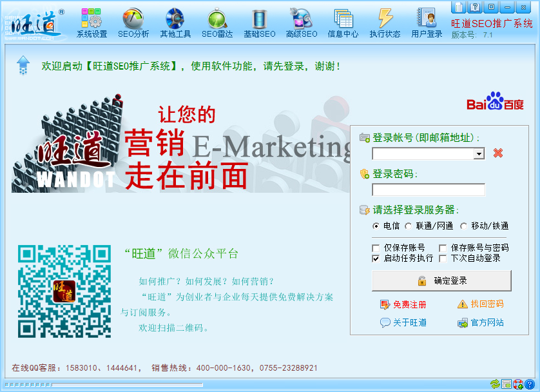
Task: Click the red X to clear login account
Action: click(x=498, y=153)
